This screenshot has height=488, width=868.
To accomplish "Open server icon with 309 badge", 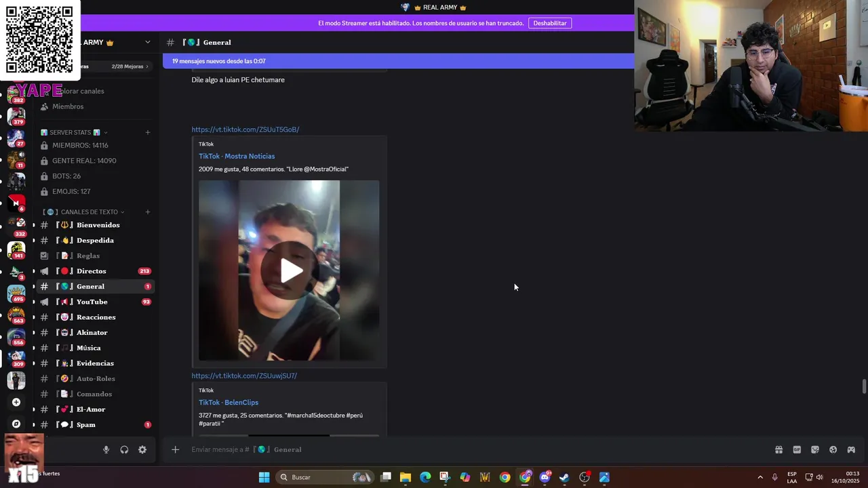I will coord(16,359).
